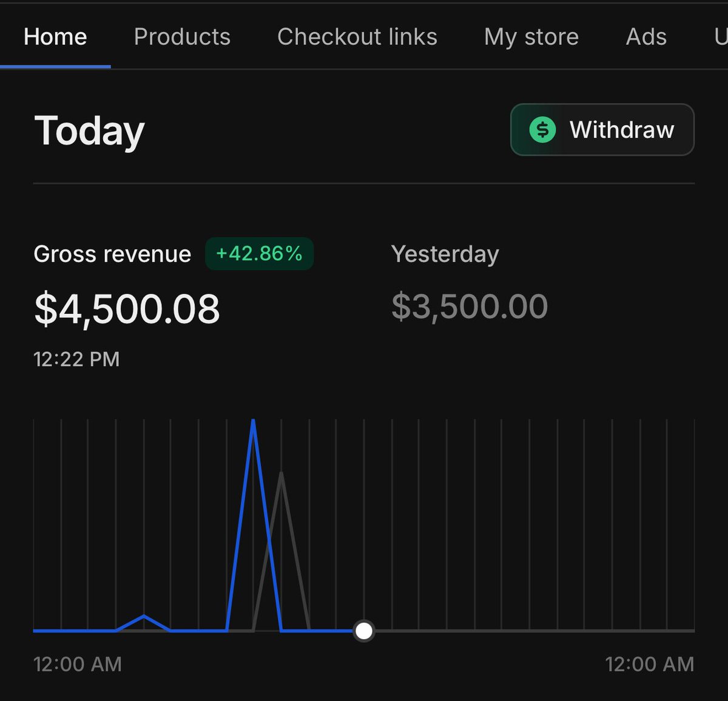Click the tall blue revenue spike peak

253,422
